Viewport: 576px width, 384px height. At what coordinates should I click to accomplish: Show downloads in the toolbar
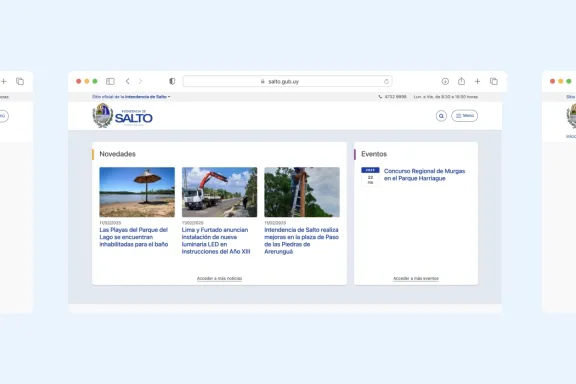tap(445, 81)
